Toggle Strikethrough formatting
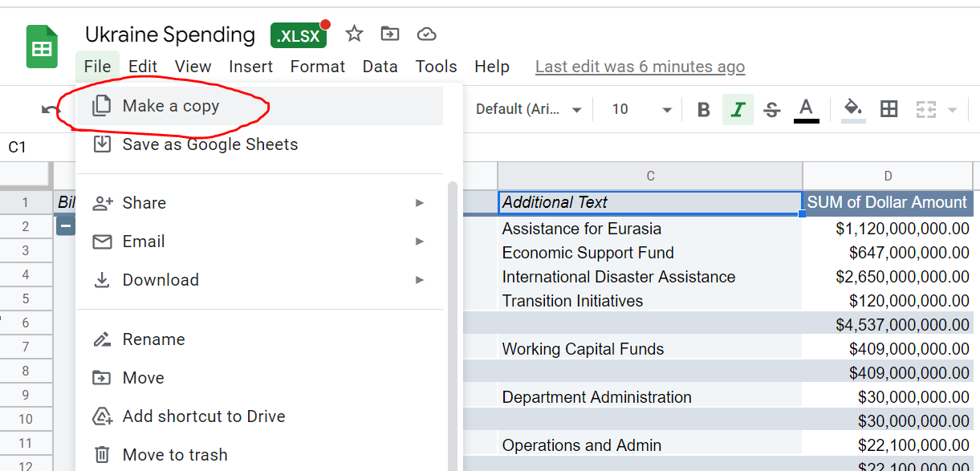Viewport: 980px width, 471px height. coord(771,110)
